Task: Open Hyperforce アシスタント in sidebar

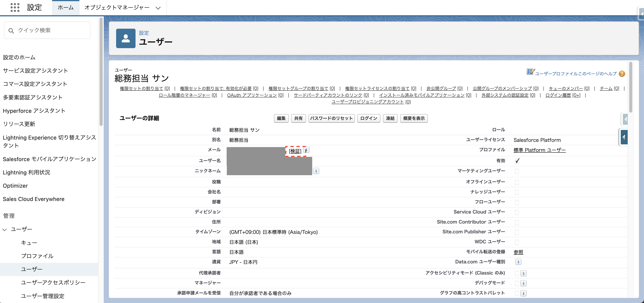Action: 34,111
